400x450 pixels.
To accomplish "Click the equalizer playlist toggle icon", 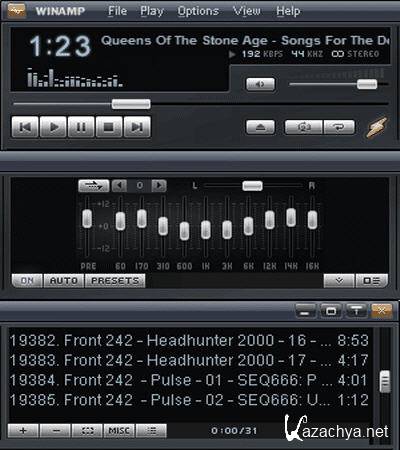I will pyautogui.click(x=372, y=281).
